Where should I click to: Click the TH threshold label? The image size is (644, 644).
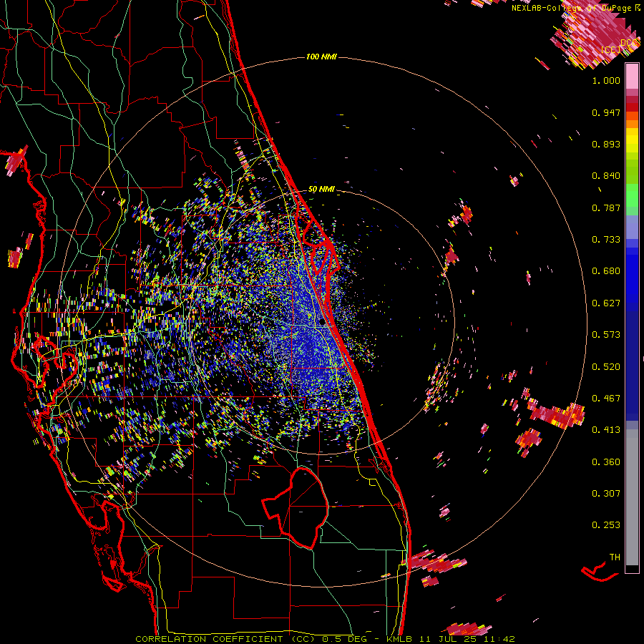click(615, 557)
